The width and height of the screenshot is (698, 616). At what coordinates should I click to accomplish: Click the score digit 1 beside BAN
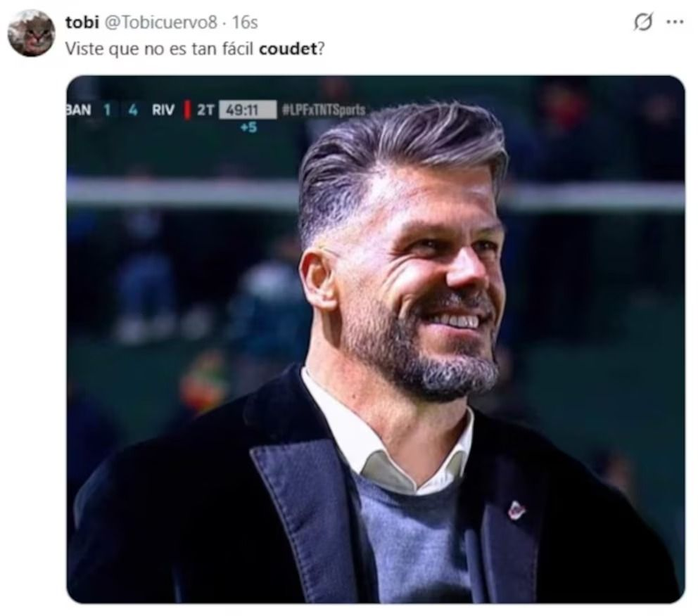[107, 110]
